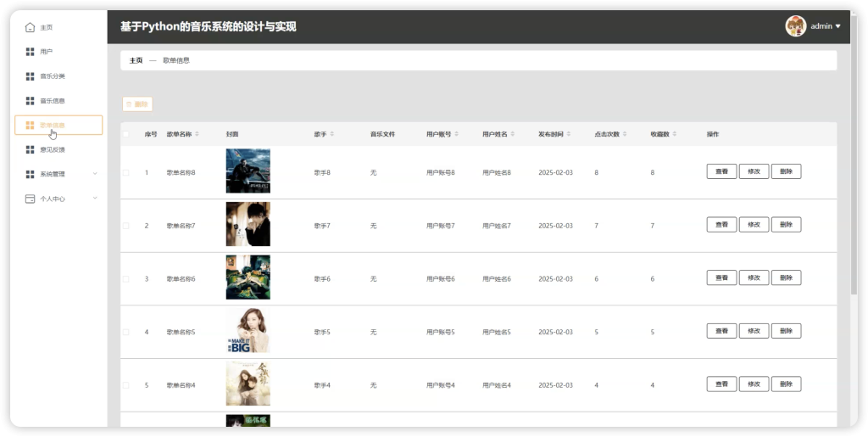Open cover thumbnail of 歌单名称4
Image resolution: width=868 pixels, height=437 pixels.
click(248, 384)
